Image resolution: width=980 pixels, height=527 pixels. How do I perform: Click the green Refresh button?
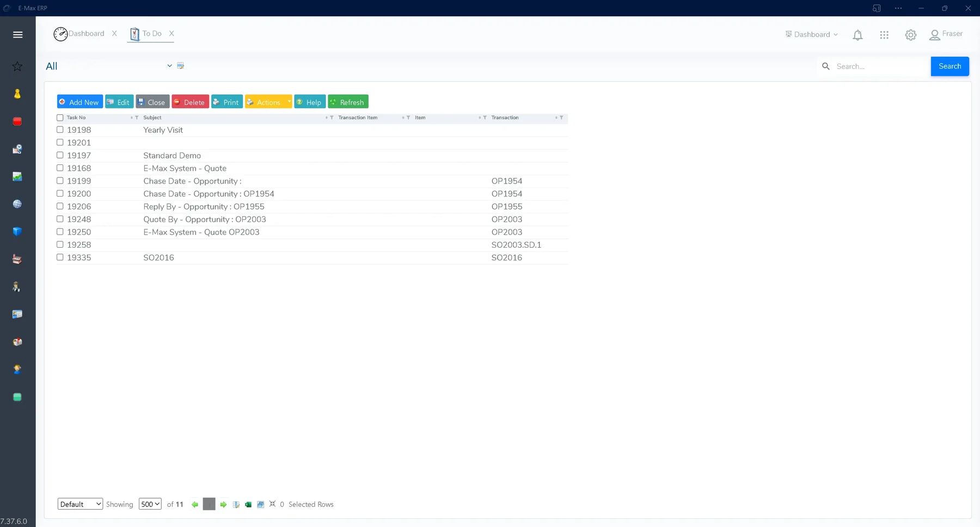(x=348, y=102)
